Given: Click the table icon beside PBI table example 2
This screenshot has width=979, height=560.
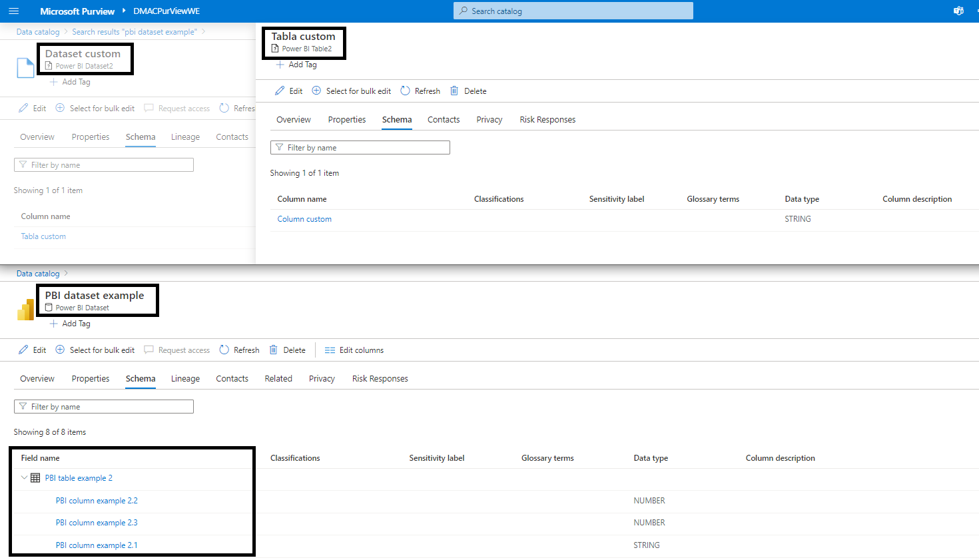Looking at the screenshot, I should pos(35,478).
